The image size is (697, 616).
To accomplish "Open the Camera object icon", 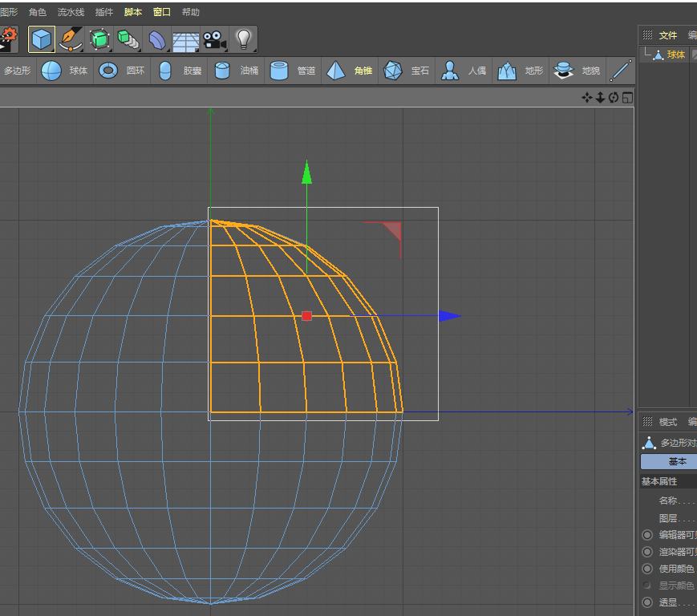I will coord(213,38).
